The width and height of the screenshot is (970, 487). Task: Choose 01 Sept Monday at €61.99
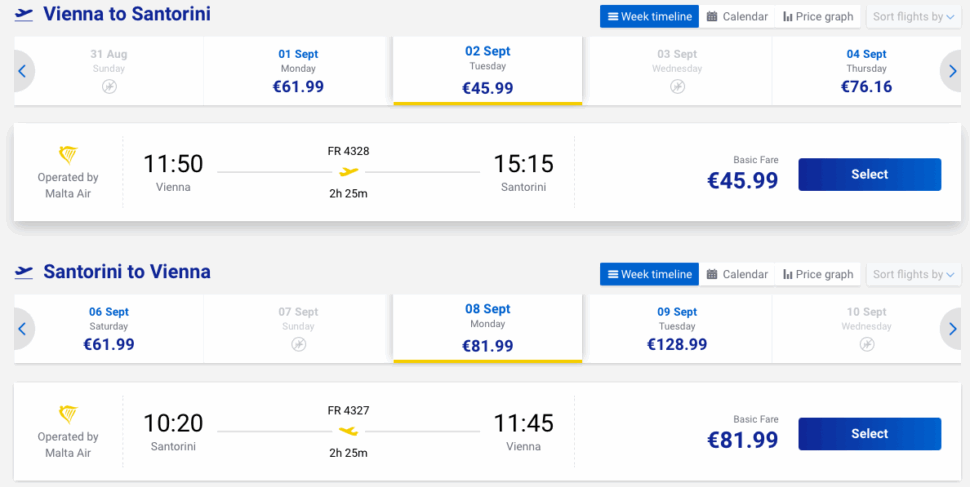point(298,71)
